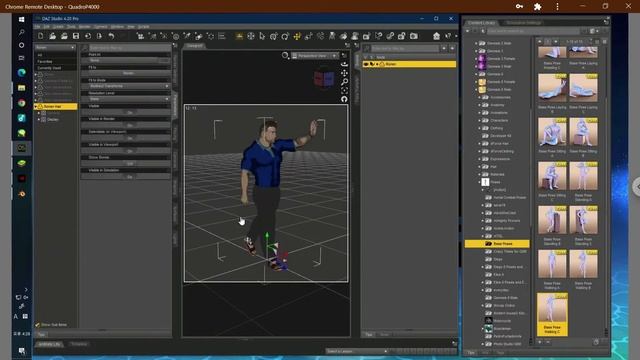The height and width of the screenshot is (360, 640).
Task: Open Windows Start menu
Action: pos(22,19)
